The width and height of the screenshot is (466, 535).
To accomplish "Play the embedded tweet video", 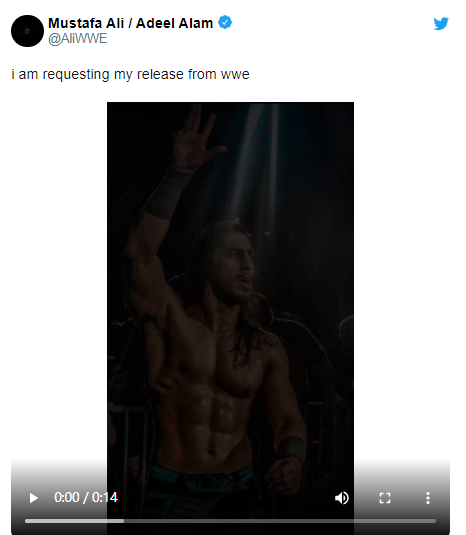I will 33,498.
